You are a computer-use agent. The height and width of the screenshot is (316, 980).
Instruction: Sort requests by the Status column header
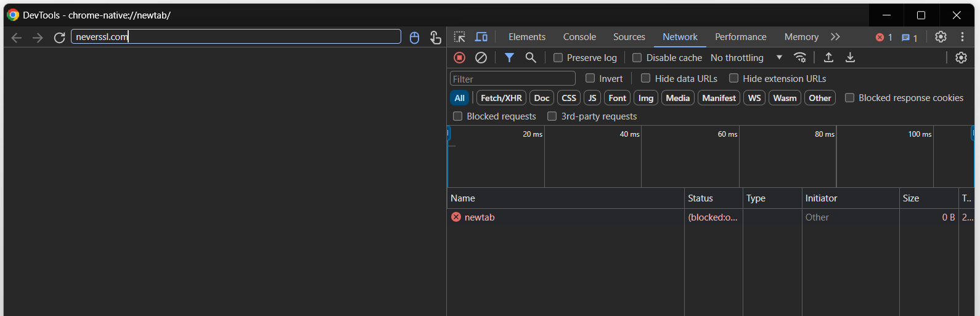[x=713, y=198]
